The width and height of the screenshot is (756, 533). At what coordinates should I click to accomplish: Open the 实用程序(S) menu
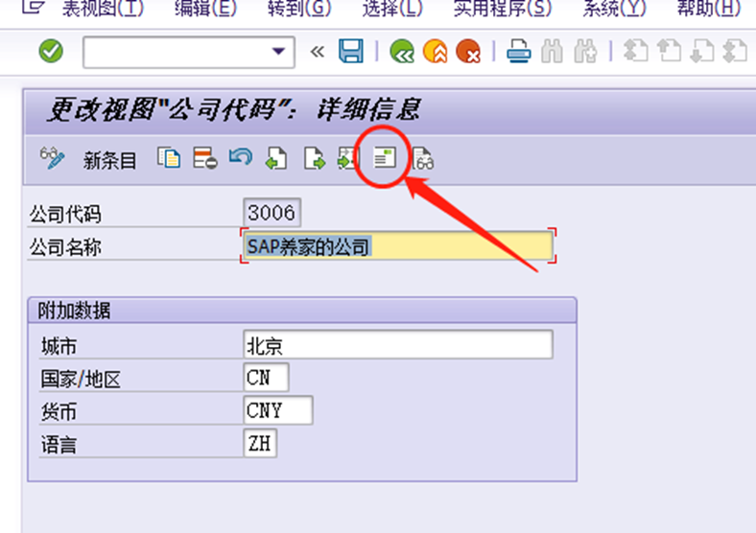[503, 8]
